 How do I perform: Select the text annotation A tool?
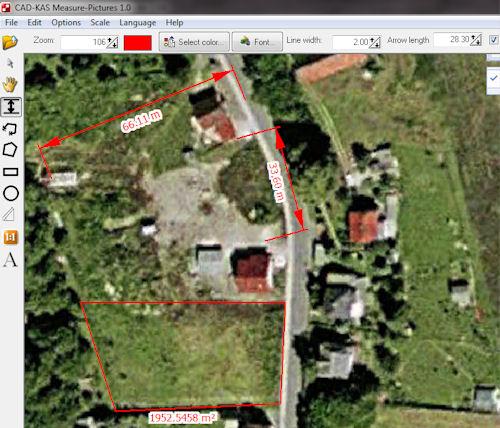(x=10, y=260)
